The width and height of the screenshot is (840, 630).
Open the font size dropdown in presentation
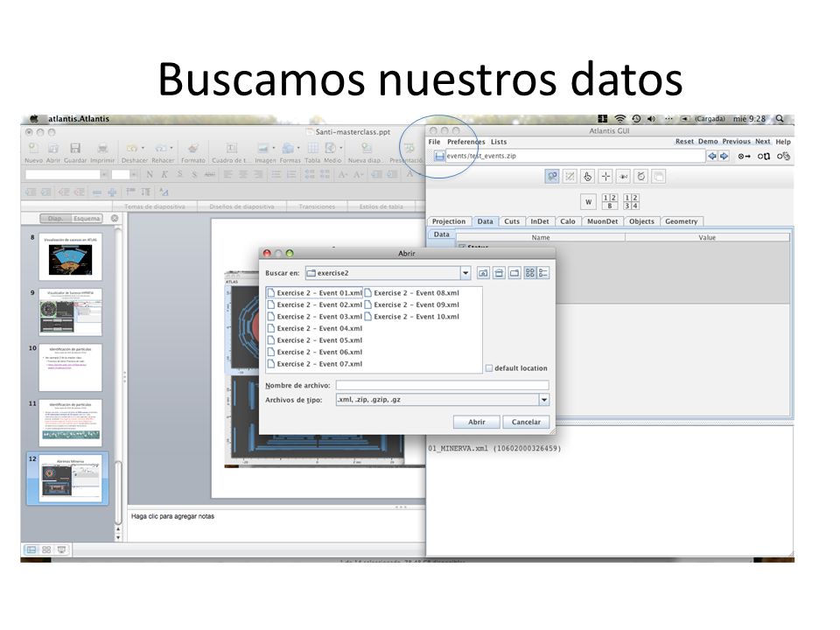pyautogui.click(x=133, y=174)
